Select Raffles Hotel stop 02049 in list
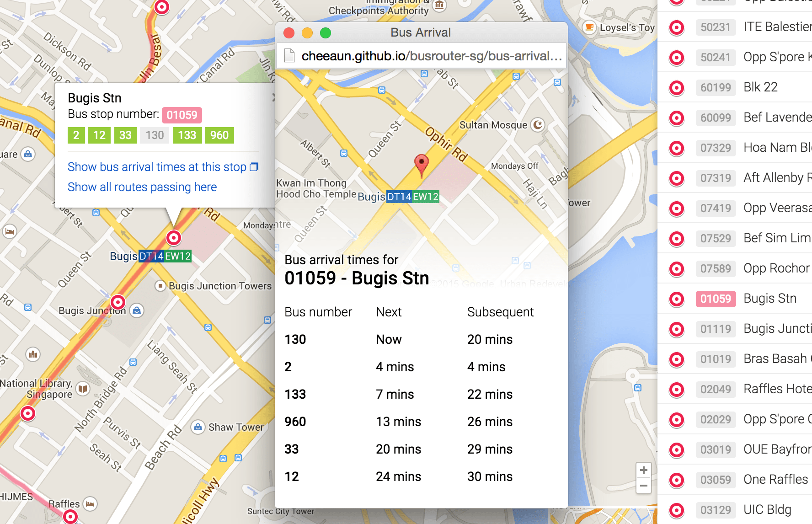This screenshot has width=812, height=524. 750,389
